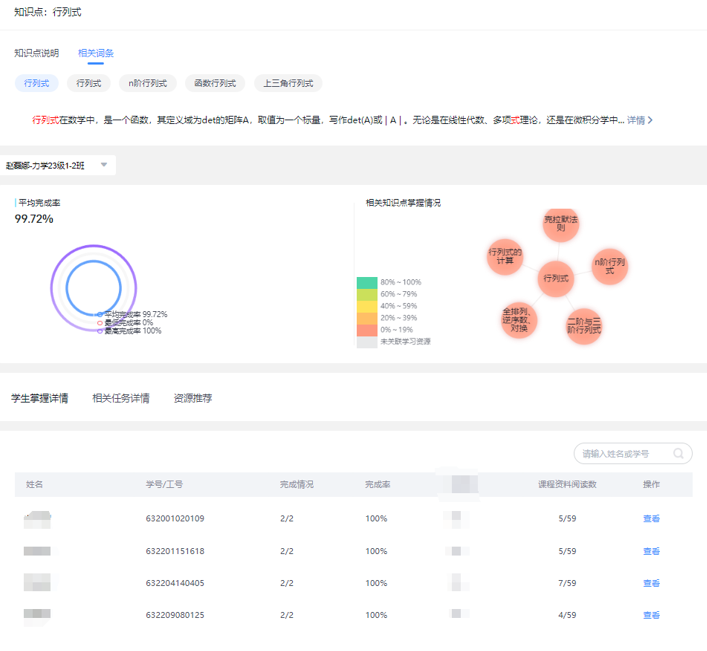Image resolution: width=707 pixels, height=651 pixels.
Task: Click the green 80%~100% legend swatch
Action: 367,283
